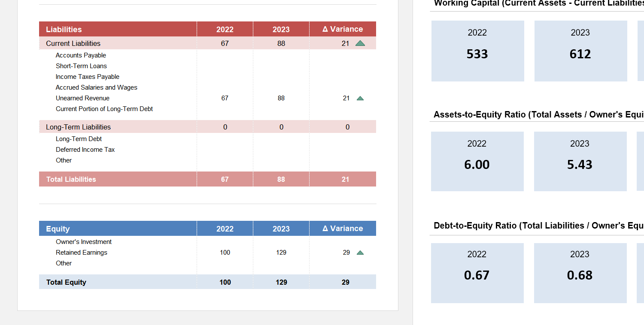This screenshot has width=644, height=325.
Task: Click the 2022 Assets-to-Equity card showing 6.00
Action: [x=477, y=161]
